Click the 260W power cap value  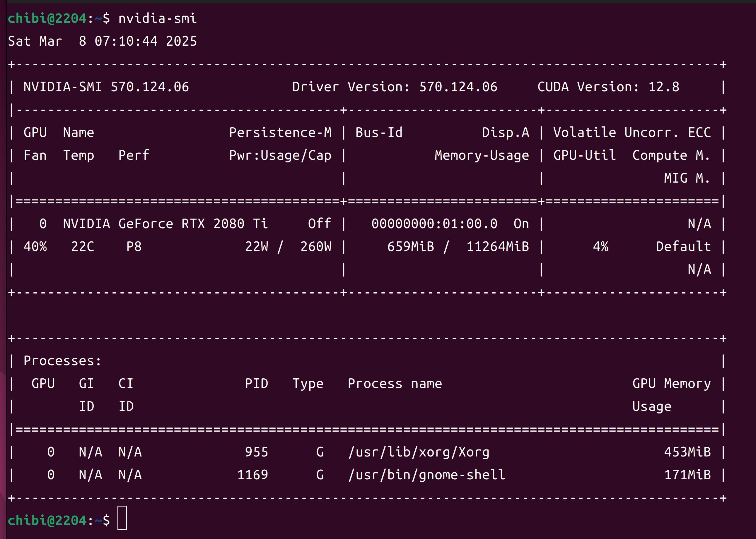(315, 247)
